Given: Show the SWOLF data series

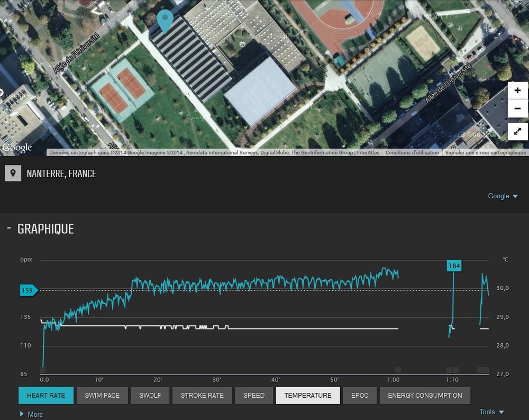Looking at the screenshot, I should [x=150, y=395].
